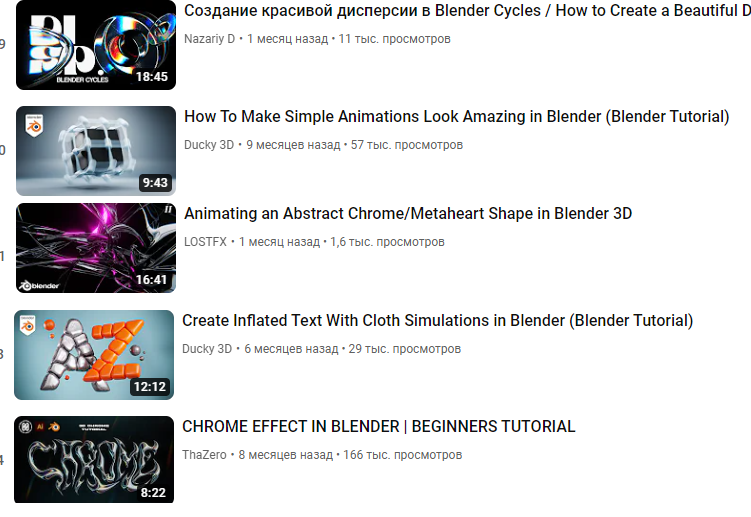Click the 12:12 duration badge

point(150,387)
